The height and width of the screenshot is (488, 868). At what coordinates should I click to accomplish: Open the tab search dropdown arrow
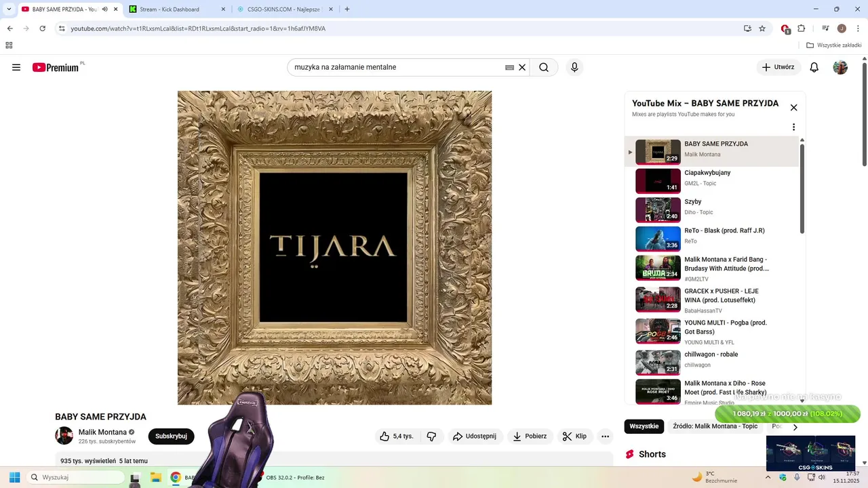9,9
